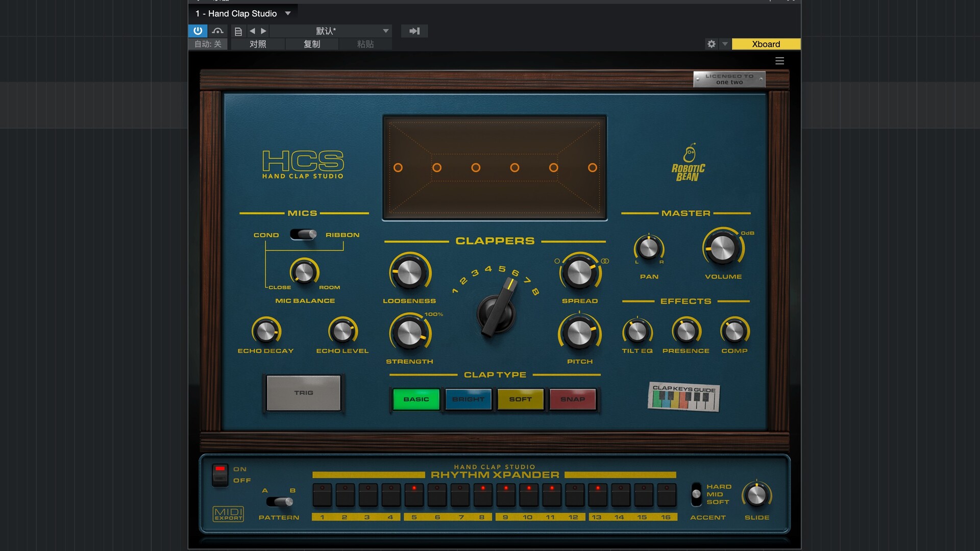The width and height of the screenshot is (980, 551).
Task: Toggle sequencer step 3
Action: (368, 495)
